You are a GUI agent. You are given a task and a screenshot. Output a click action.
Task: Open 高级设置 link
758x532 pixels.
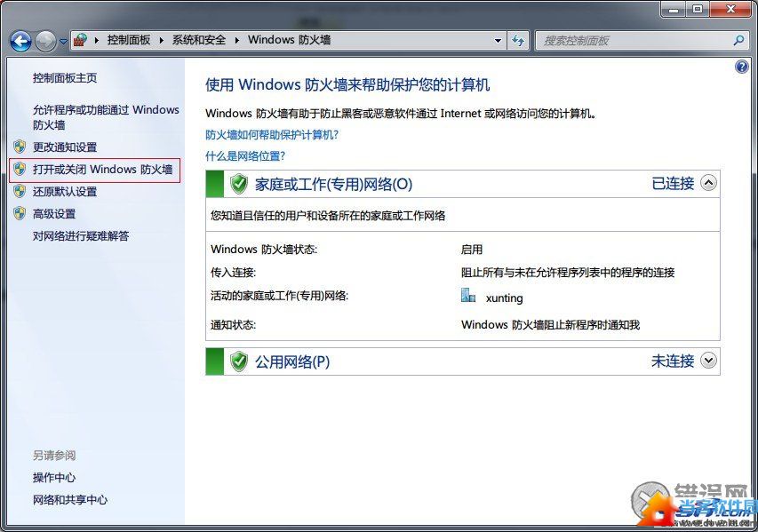[x=54, y=213]
